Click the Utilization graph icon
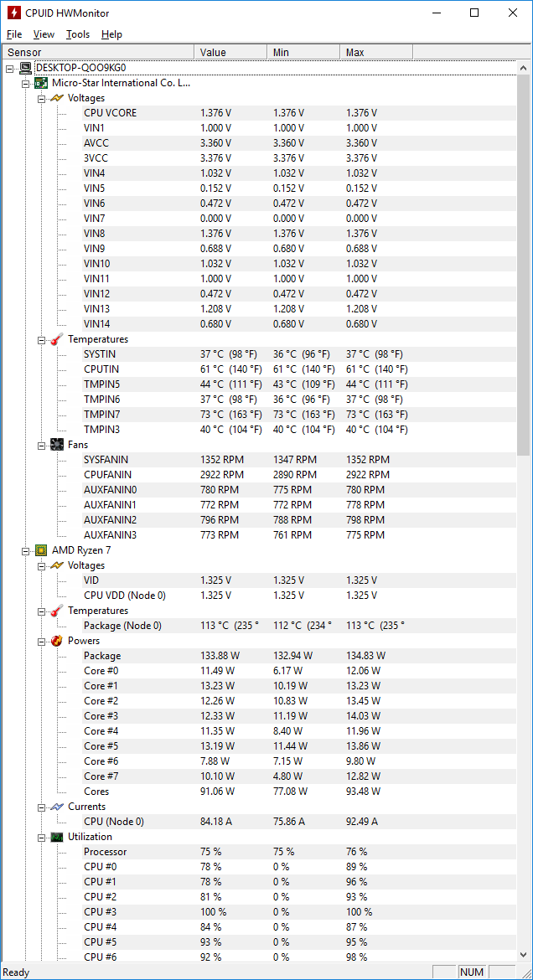 [x=58, y=836]
